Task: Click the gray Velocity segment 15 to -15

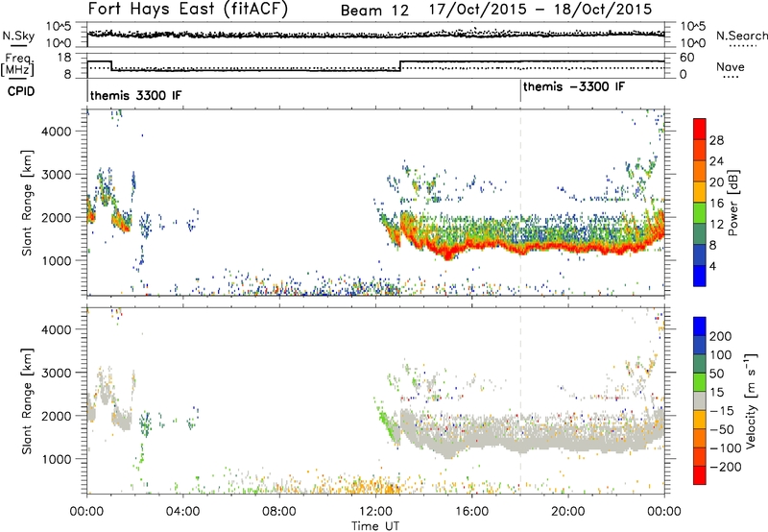Action: 700,401
